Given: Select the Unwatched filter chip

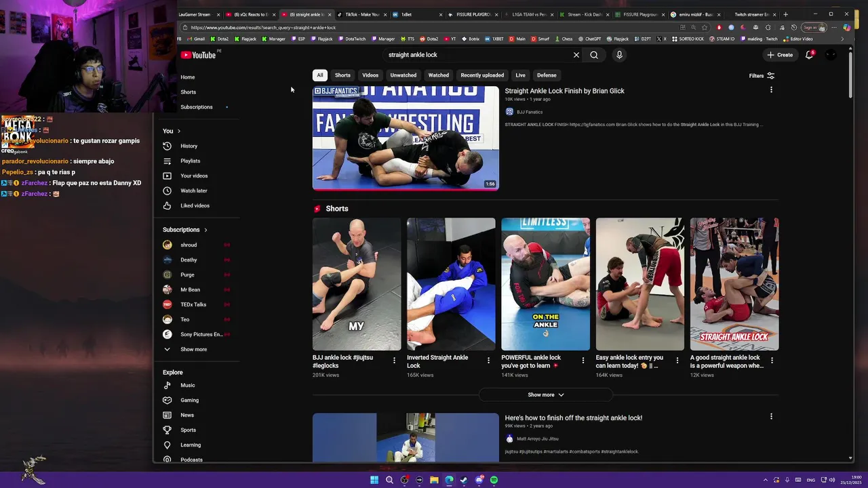Looking at the screenshot, I should coord(403,75).
